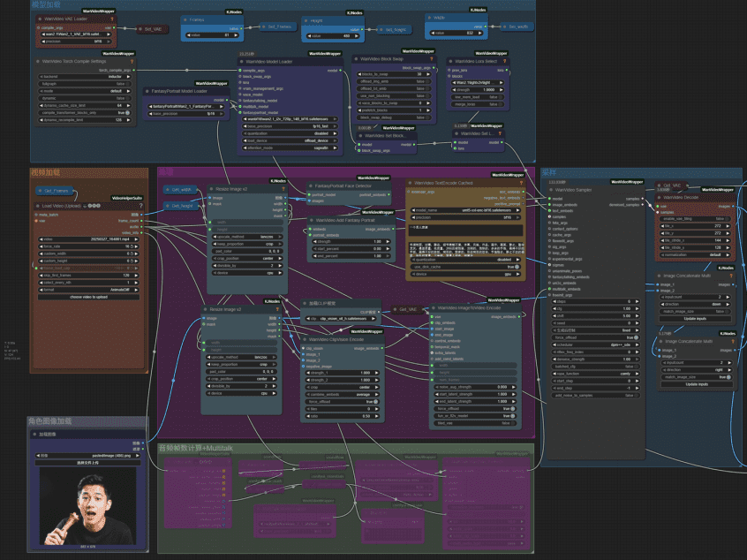Screen dimensions: 747x560
Task: Click Update inputs on upper Image Concatenate Multi
Action: coord(695,318)
